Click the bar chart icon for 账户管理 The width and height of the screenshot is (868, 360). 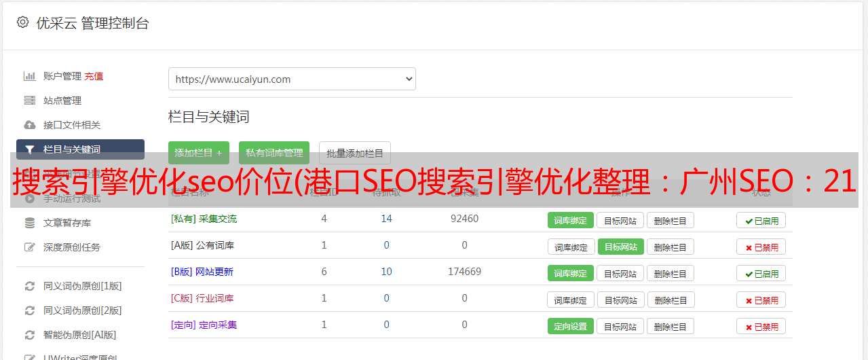(x=29, y=76)
